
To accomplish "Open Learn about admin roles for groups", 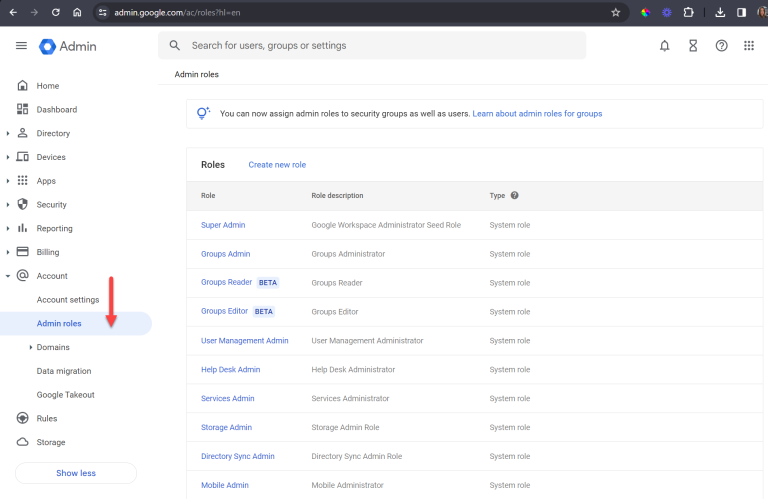I will point(537,114).
